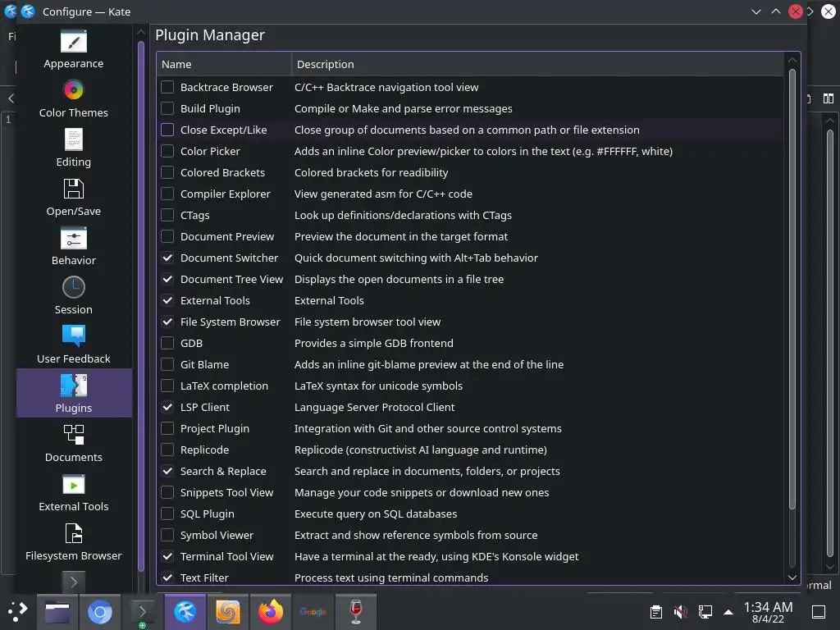Viewport: 840px width, 630px height.
Task: Click the show desktop icon
Action: click(x=819, y=612)
